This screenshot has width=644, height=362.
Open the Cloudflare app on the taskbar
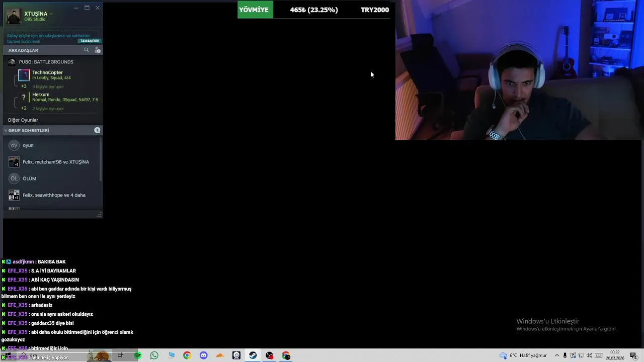(x=220, y=355)
